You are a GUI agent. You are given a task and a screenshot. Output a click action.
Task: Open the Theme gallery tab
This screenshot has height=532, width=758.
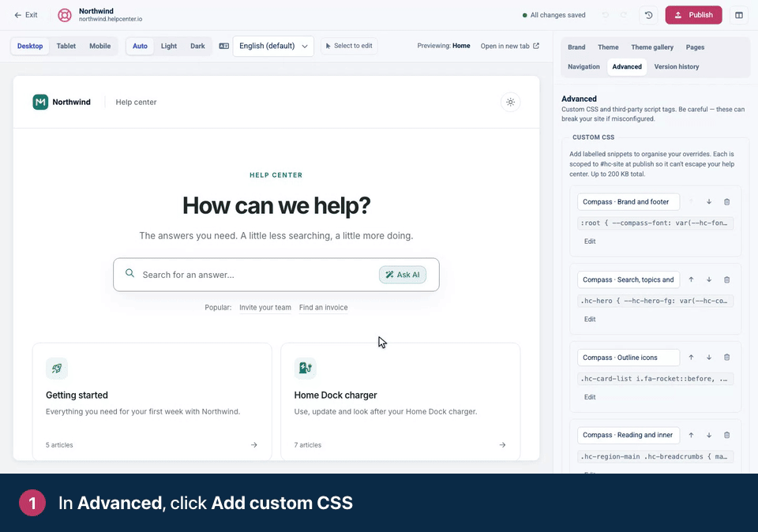652,47
